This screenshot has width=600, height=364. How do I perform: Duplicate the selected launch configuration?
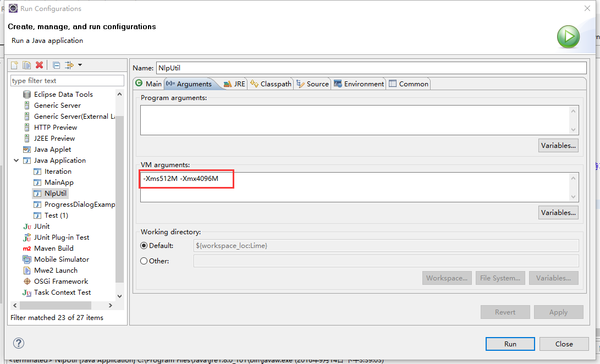(x=26, y=65)
